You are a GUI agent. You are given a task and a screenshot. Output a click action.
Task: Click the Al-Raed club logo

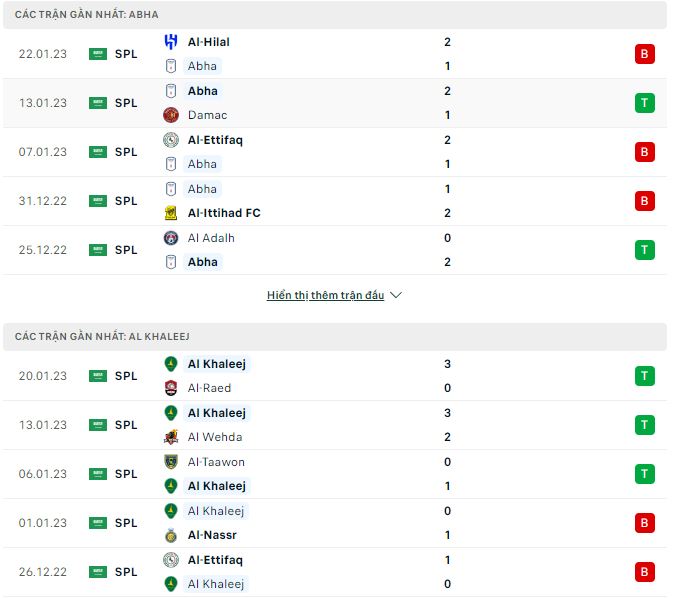(x=170, y=388)
